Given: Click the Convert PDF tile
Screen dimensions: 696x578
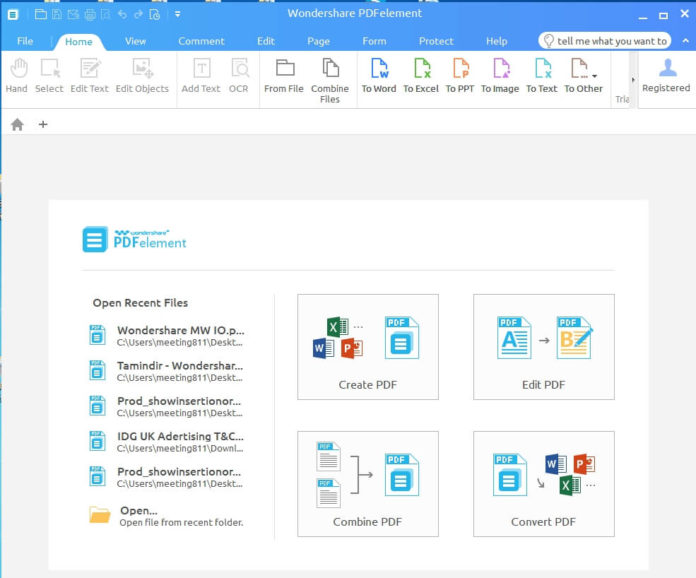Looking at the screenshot, I should 544,484.
